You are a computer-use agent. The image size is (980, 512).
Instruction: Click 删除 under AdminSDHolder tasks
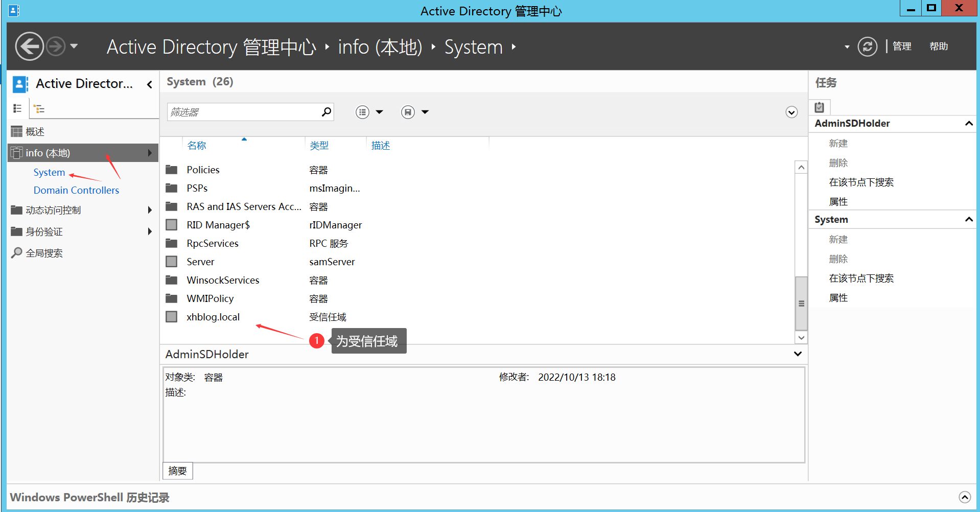tap(838, 163)
